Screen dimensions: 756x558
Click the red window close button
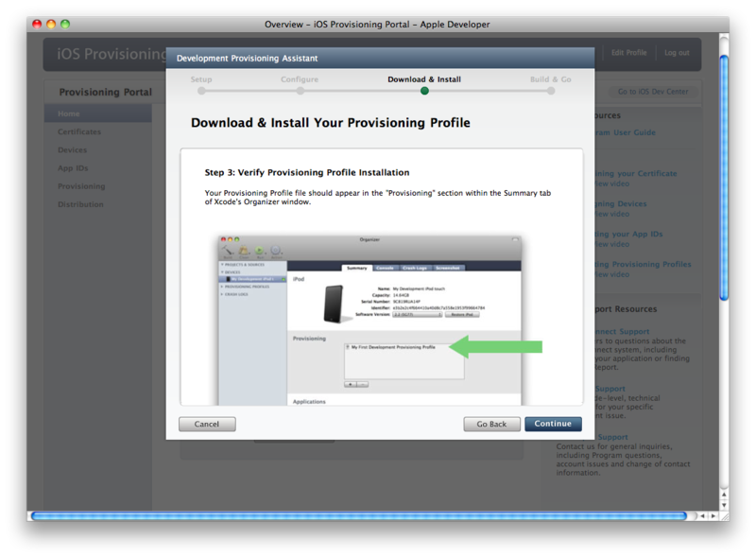[37, 24]
